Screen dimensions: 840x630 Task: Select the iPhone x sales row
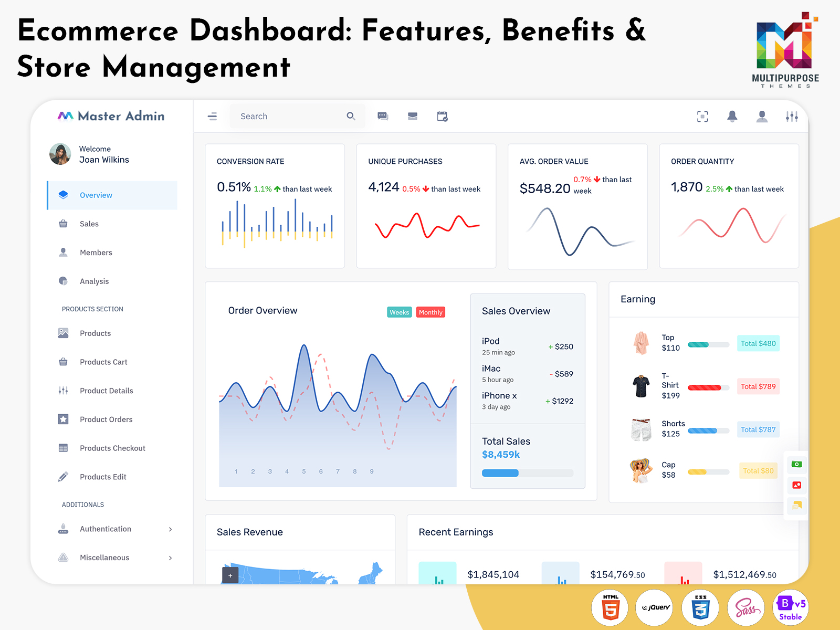pos(528,401)
